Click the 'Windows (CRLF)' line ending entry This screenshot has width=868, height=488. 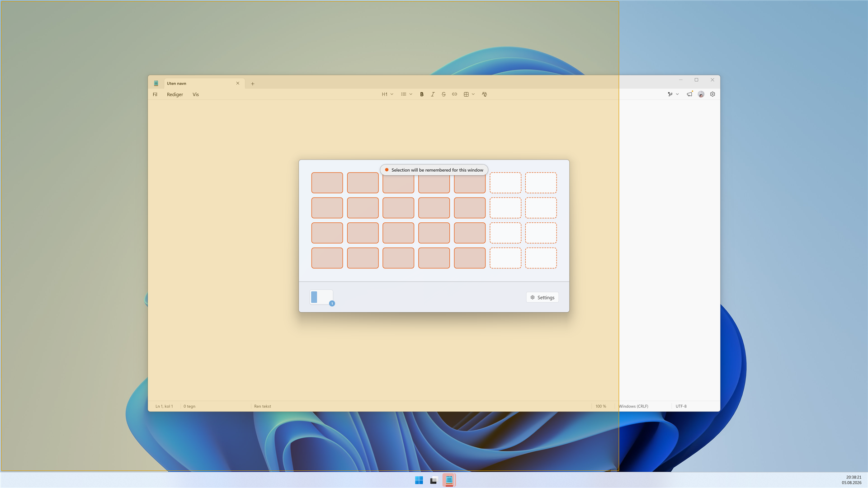633,406
